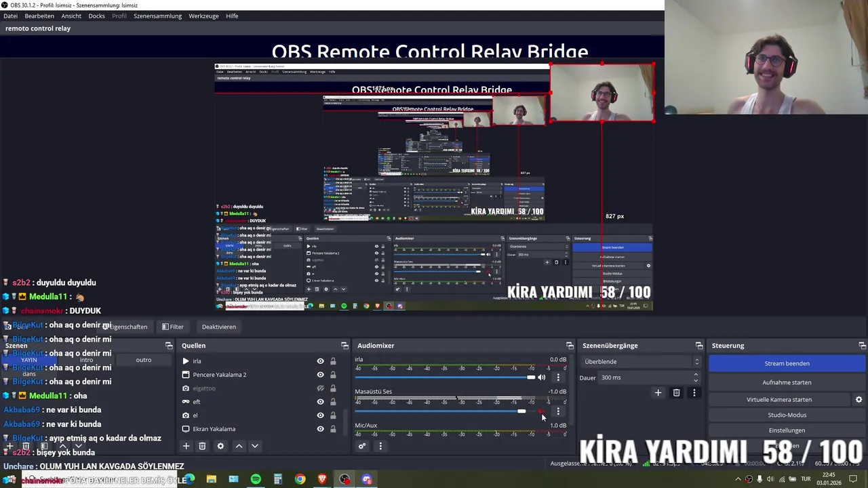Open the Werkzeuge menu

tap(203, 16)
